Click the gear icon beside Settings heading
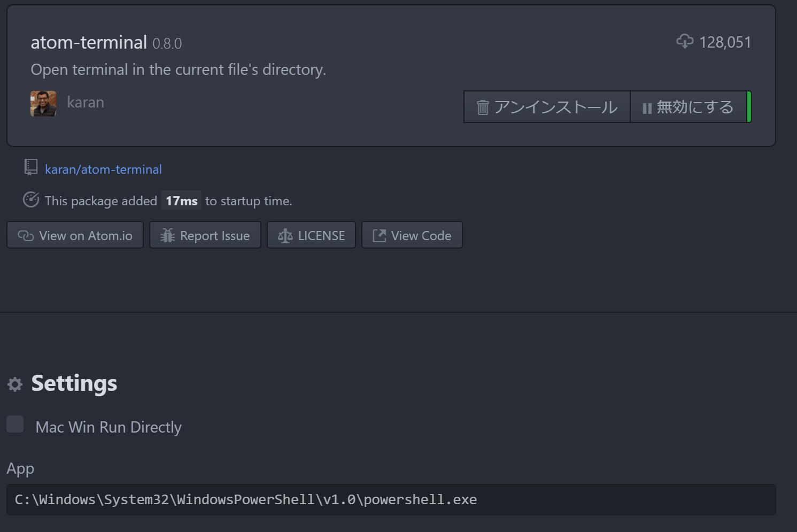797x532 pixels. [14, 384]
